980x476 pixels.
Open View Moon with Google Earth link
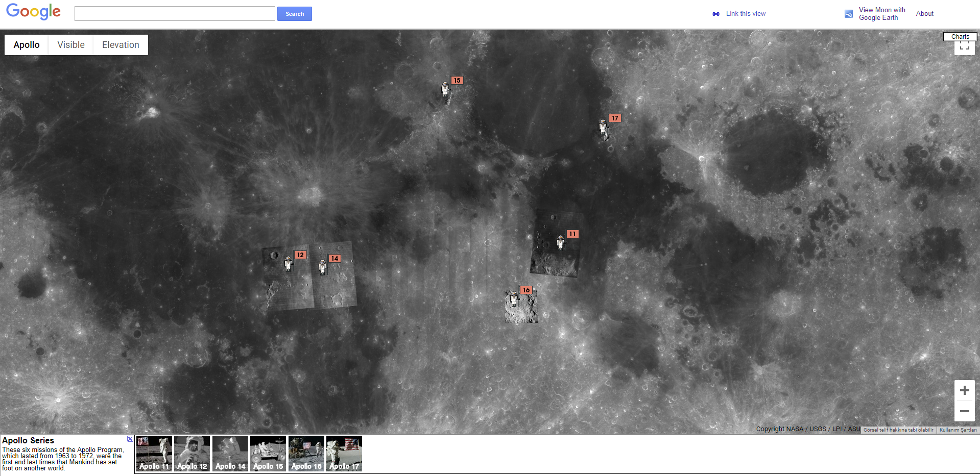click(882, 14)
